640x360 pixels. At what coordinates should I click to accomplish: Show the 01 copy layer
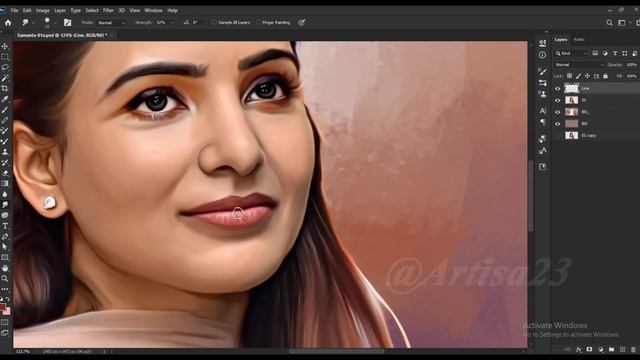(x=558, y=136)
